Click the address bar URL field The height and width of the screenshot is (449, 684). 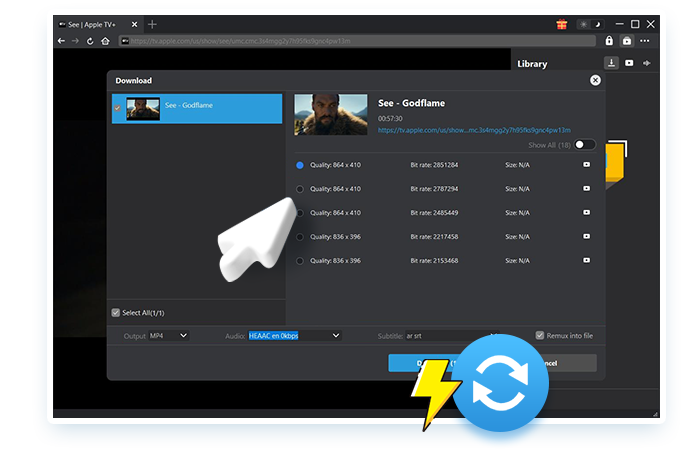coord(358,41)
